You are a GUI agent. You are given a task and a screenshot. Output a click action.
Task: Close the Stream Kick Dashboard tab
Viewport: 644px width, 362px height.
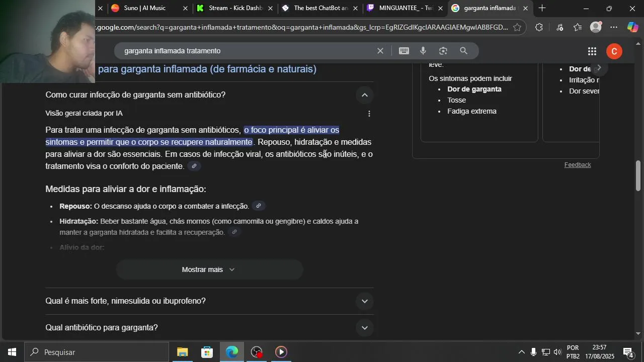(x=270, y=9)
